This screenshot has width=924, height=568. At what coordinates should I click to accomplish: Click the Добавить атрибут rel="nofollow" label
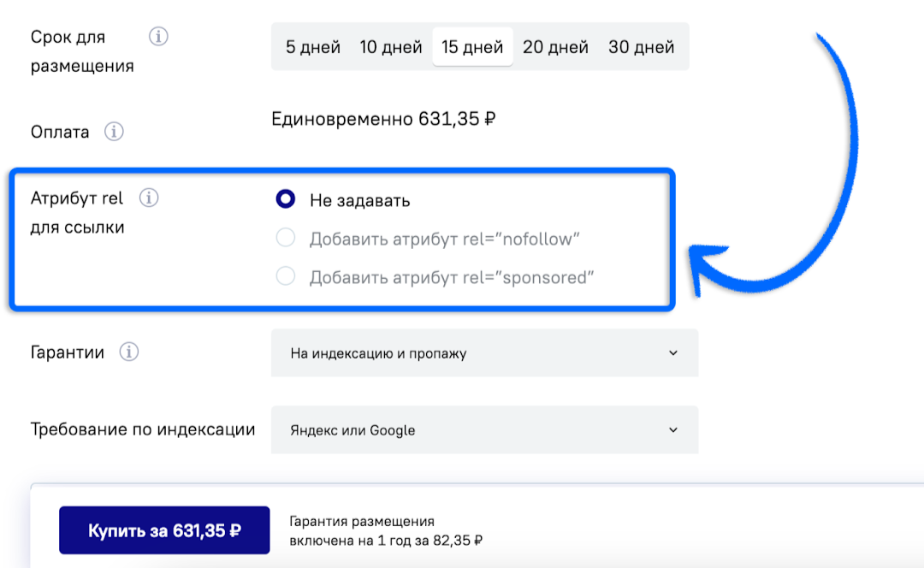[445, 239]
